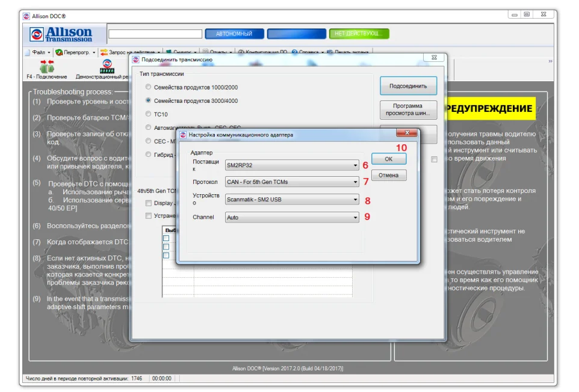
Task: Open the Запрос на действие menu
Action: click(130, 52)
